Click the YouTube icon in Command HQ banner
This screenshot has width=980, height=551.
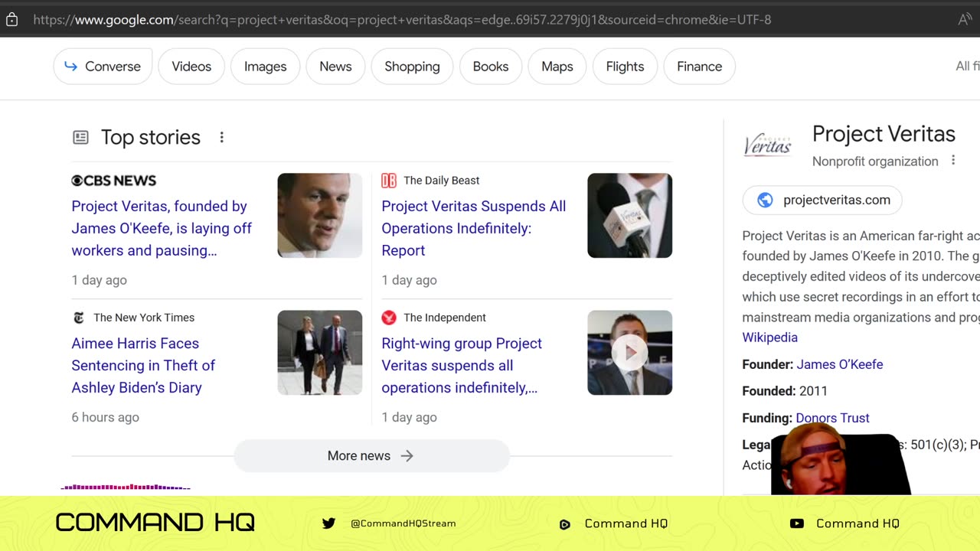[x=797, y=523]
